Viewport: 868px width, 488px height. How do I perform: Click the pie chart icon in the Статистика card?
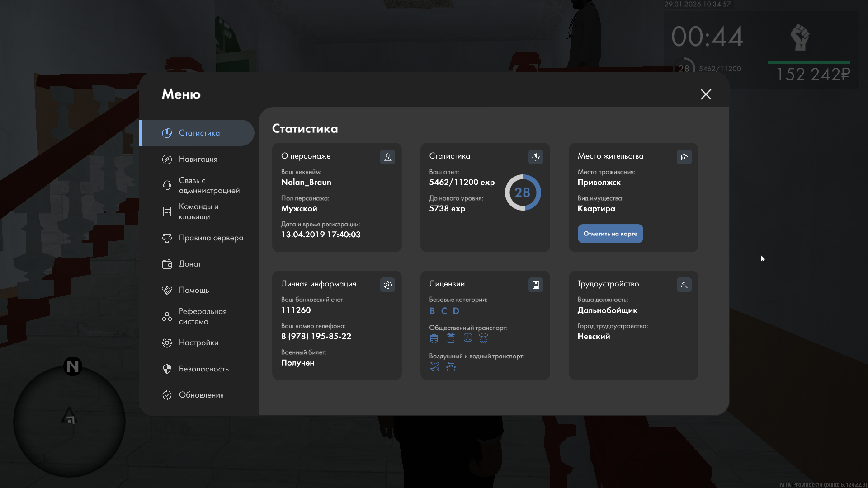pyautogui.click(x=536, y=157)
